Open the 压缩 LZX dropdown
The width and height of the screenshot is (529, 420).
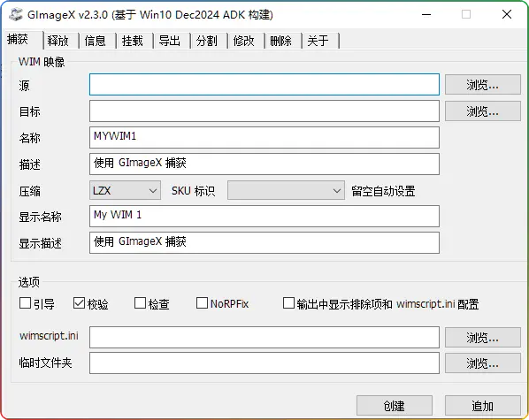tap(125, 190)
